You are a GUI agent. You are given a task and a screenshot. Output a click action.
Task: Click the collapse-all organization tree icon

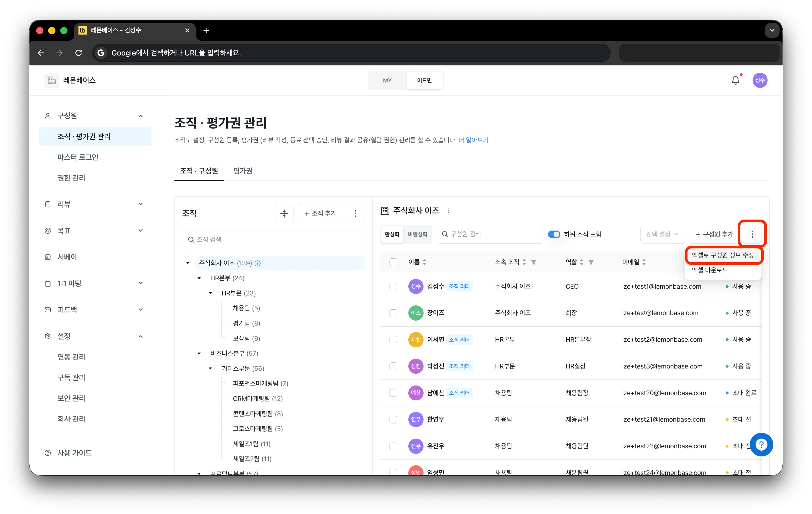(x=284, y=213)
